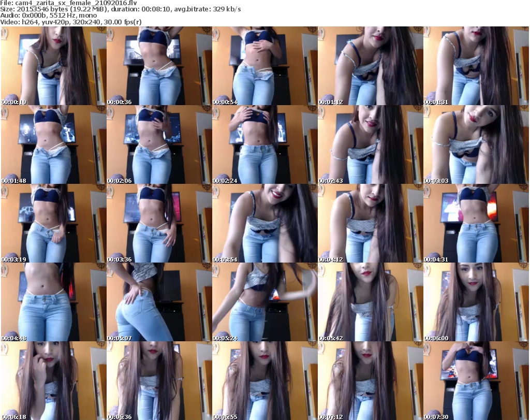
Task: Select the thumbnail at 00:02:24
Action: 264,144
